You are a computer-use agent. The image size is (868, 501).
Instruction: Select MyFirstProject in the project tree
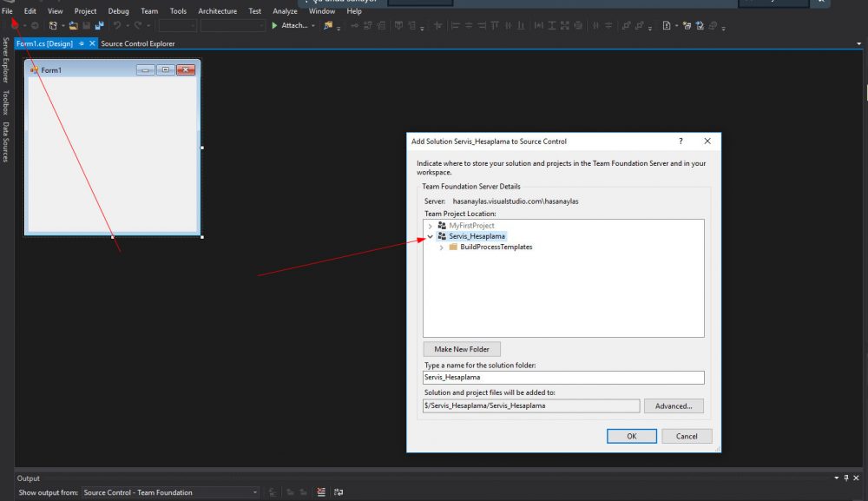[471, 225]
